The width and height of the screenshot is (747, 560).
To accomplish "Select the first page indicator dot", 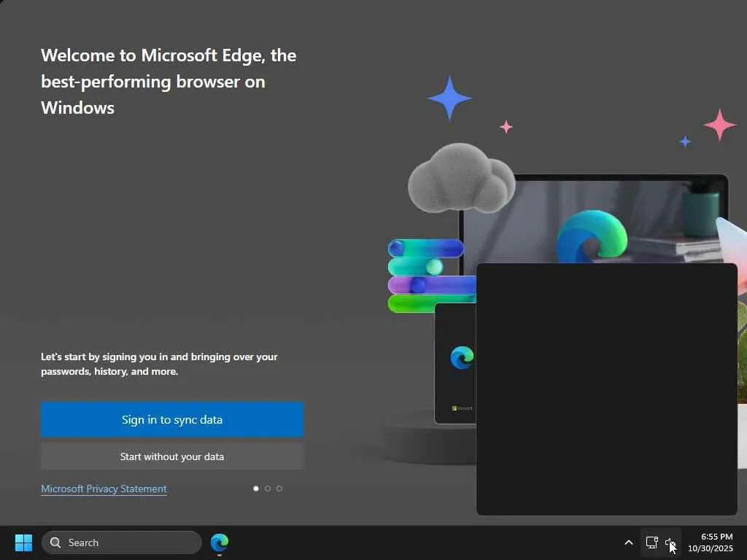I will (x=256, y=489).
